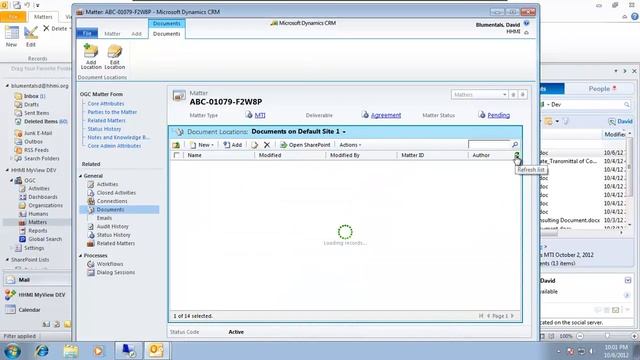The height and width of the screenshot is (360, 640).
Task: Open the New dropdown in grid toolbar
Action: coord(202,145)
